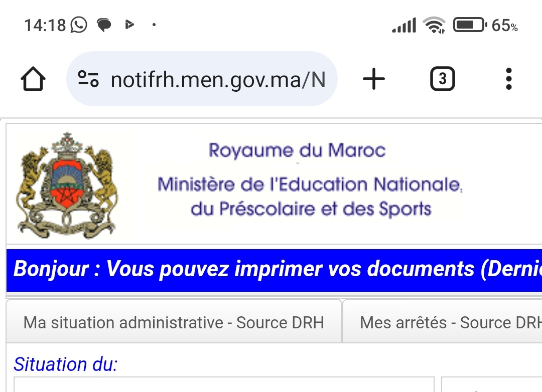The height and width of the screenshot is (392, 542).
Task: Select Ma situation administrative - Source DRH tab
Action: coord(174,322)
